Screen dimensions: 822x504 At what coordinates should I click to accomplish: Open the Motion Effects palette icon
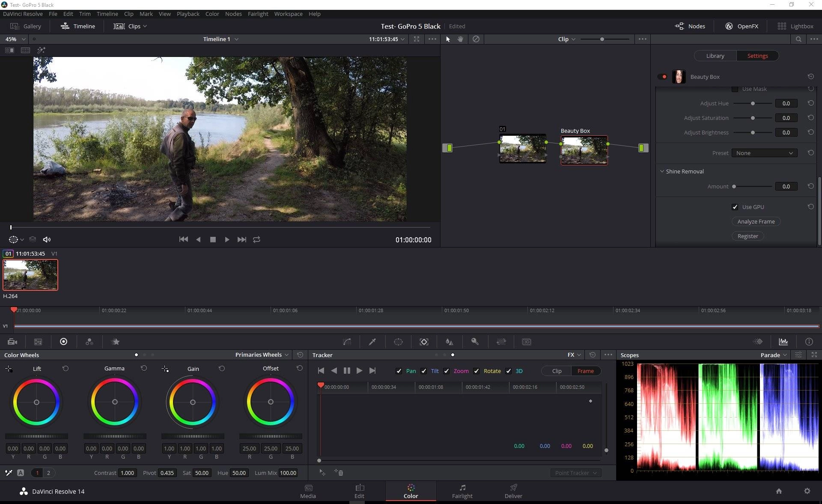click(116, 342)
